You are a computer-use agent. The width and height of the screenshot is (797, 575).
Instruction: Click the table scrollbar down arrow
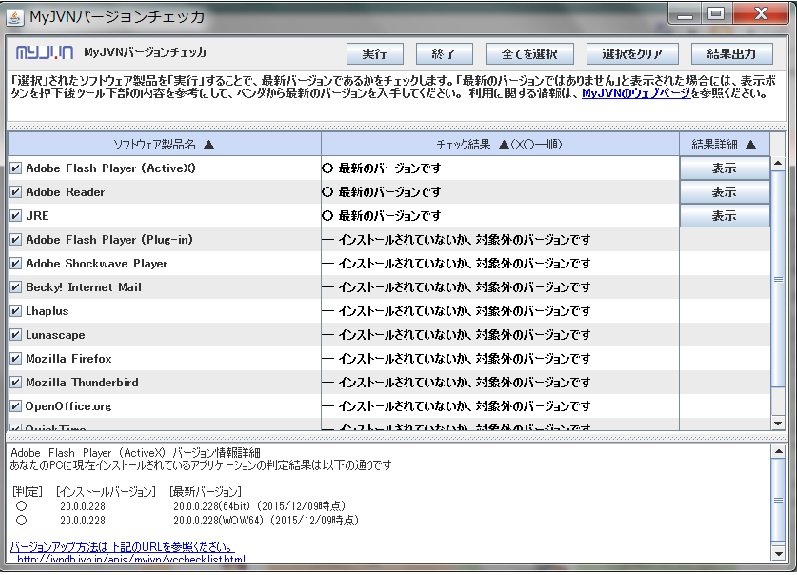pos(778,423)
